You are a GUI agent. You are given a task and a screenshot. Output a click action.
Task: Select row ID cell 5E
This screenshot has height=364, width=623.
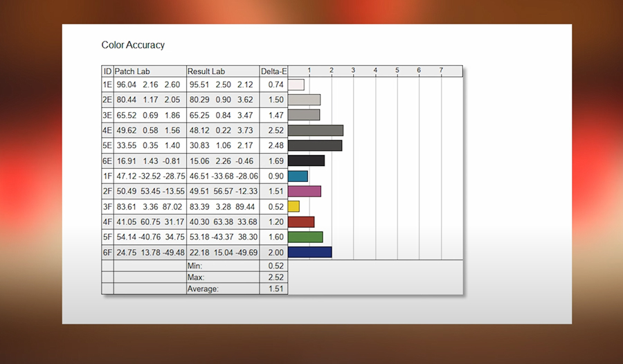(108, 145)
